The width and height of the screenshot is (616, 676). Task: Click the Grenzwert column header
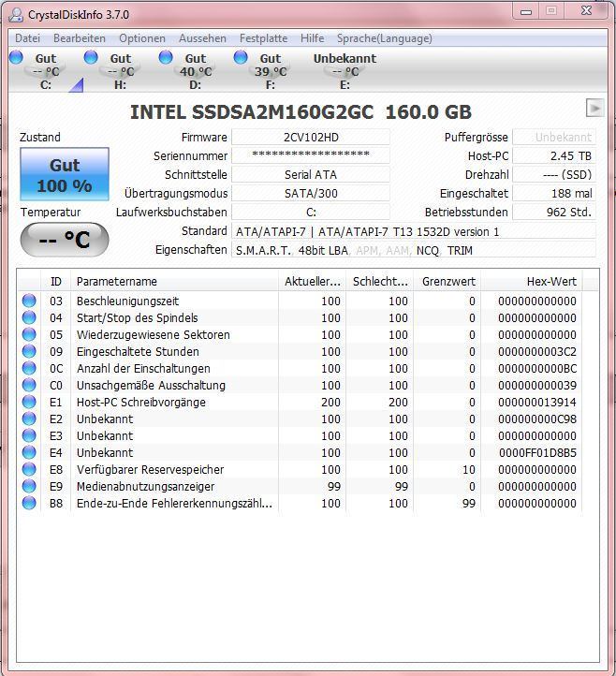(x=447, y=282)
